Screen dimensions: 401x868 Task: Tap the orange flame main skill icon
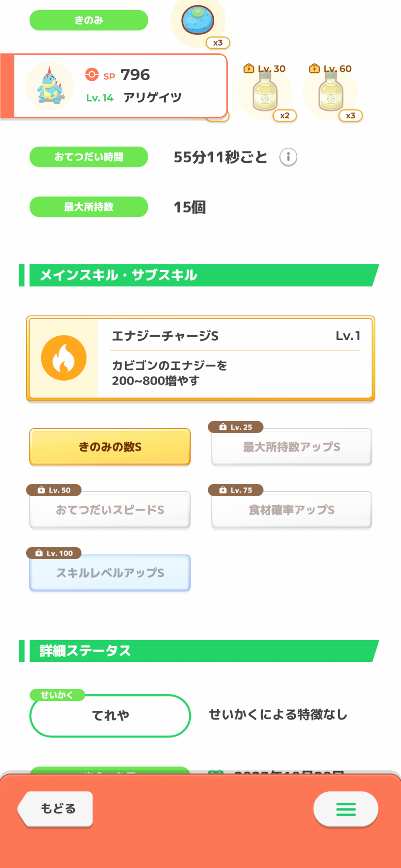coord(64,358)
